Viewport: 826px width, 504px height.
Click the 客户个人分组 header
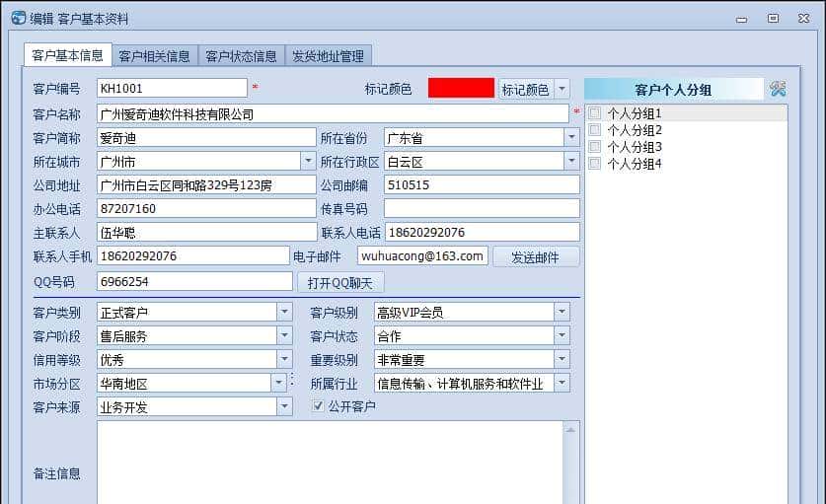click(674, 89)
